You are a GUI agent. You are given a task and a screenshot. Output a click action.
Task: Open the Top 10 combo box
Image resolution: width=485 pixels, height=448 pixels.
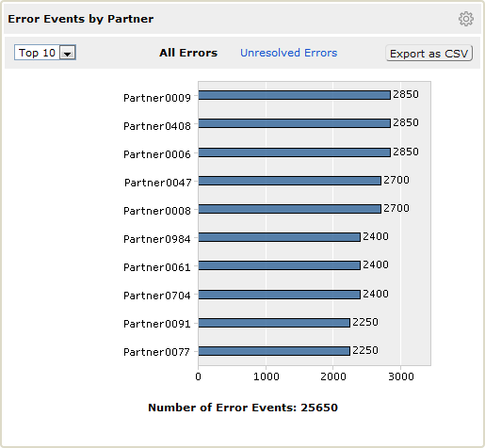coord(45,53)
